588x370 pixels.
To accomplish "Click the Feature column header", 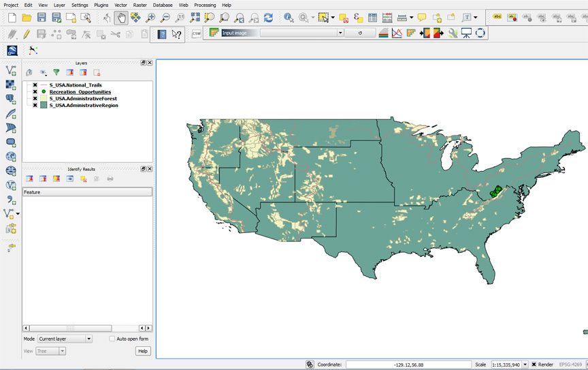I will (87, 192).
